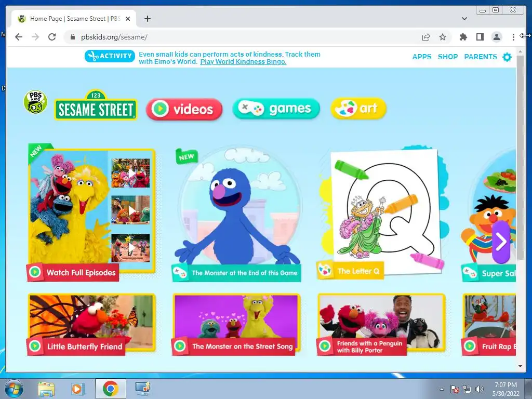Image resolution: width=532 pixels, height=399 pixels.
Task: Toggle Chrome side panel
Action: [x=480, y=37]
